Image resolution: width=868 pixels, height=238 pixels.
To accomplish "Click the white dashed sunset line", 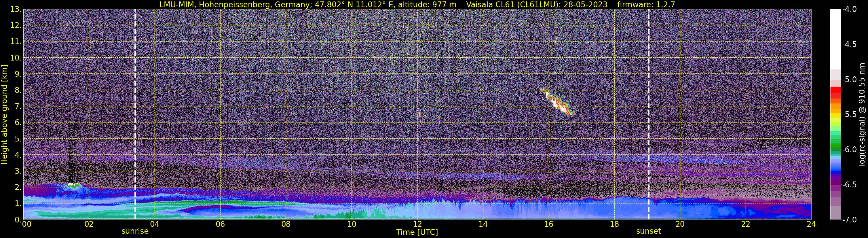I will click(x=649, y=114).
